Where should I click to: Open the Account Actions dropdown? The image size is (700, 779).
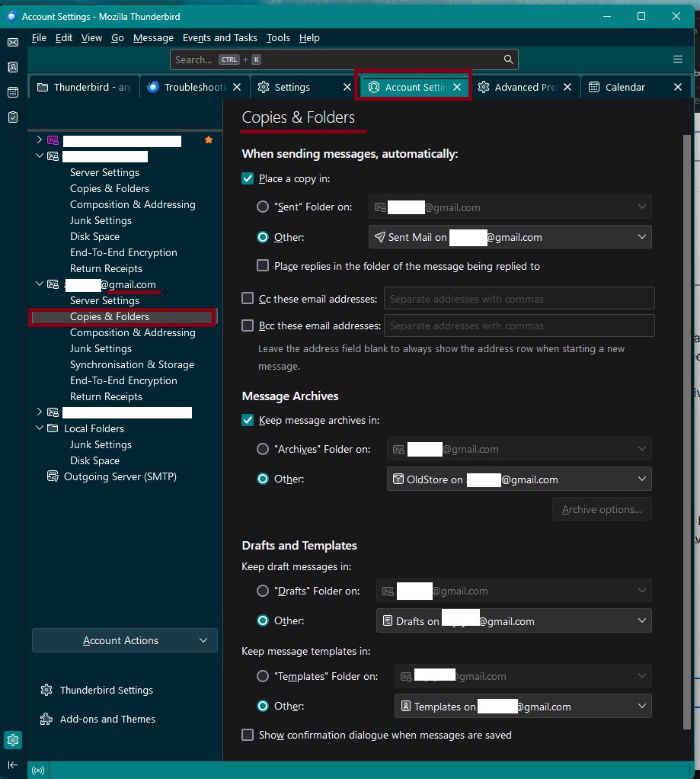pos(125,640)
